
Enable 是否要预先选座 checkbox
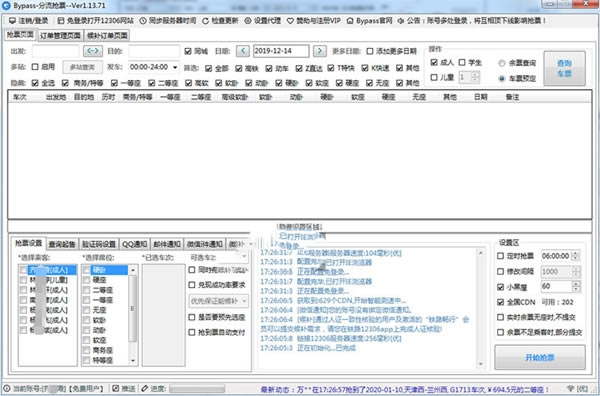pyautogui.click(x=192, y=317)
